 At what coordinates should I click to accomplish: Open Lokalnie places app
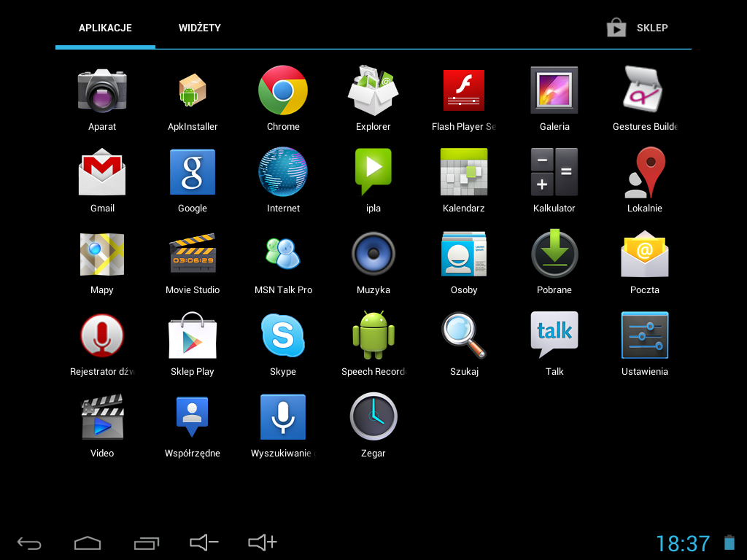coord(644,172)
